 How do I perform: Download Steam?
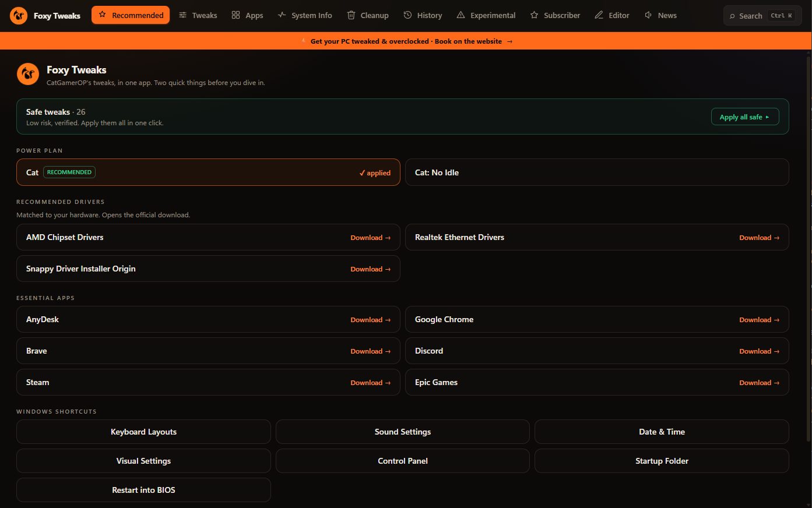(370, 383)
